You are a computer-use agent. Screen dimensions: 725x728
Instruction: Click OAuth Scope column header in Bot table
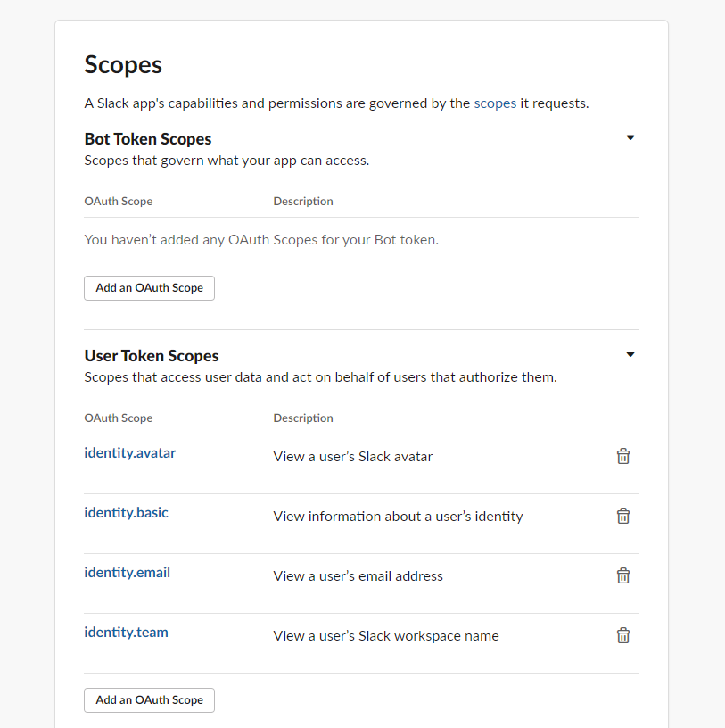pos(119,201)
